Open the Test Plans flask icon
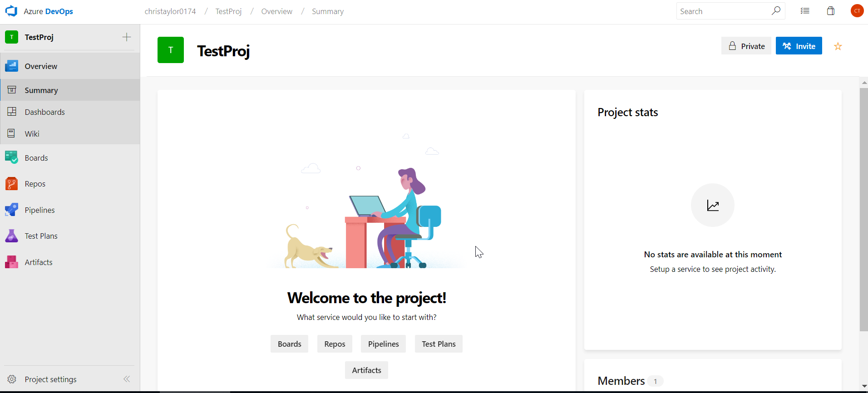868x393 pixels. pyautogui.click(x=11, y=236)
